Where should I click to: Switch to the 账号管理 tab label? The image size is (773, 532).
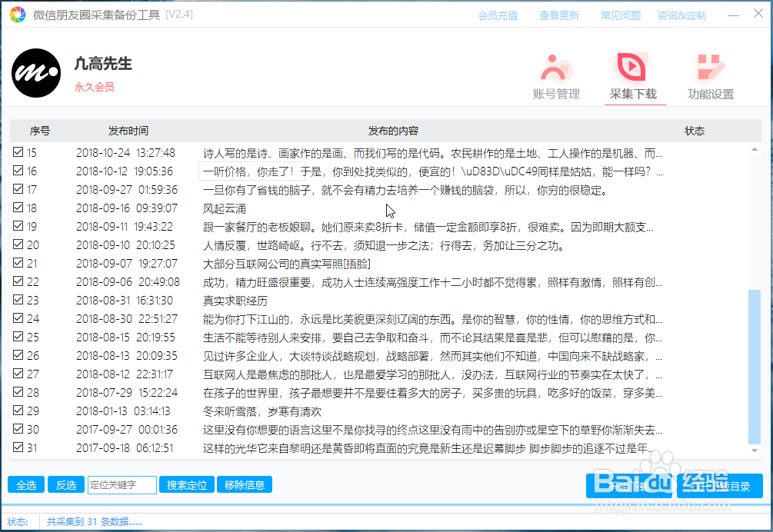click(x=556, y=94)
